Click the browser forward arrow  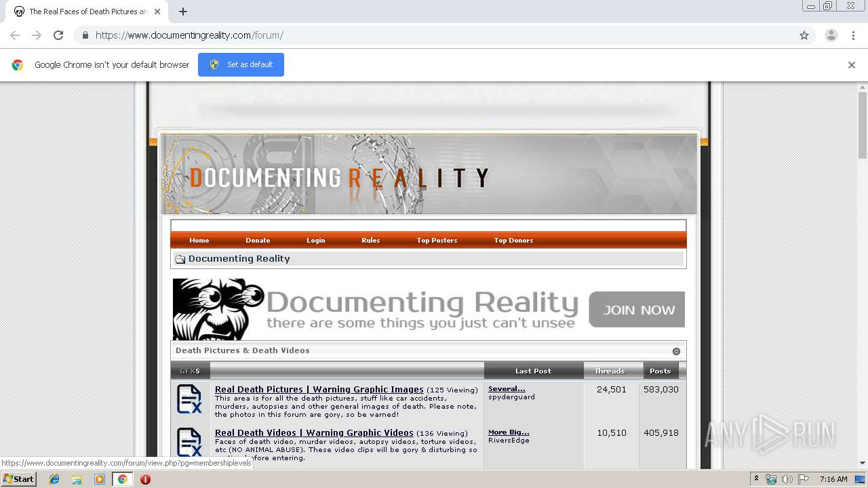pos(37,35)
